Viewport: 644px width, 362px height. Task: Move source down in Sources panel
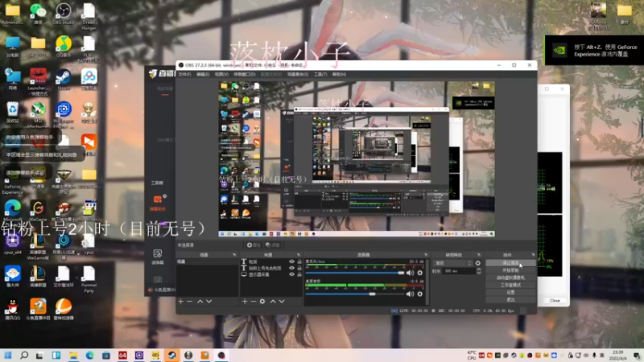(282, 301)
